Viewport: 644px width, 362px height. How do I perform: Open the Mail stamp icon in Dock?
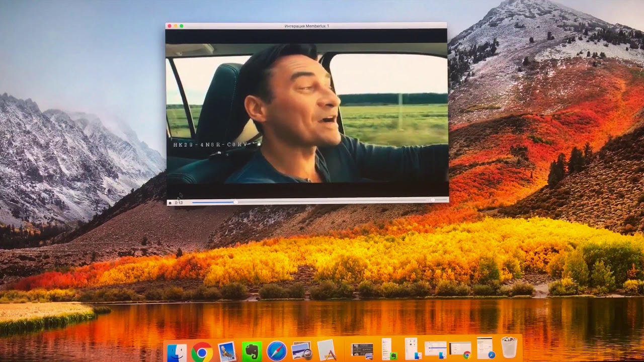click(x=227, y=351)
